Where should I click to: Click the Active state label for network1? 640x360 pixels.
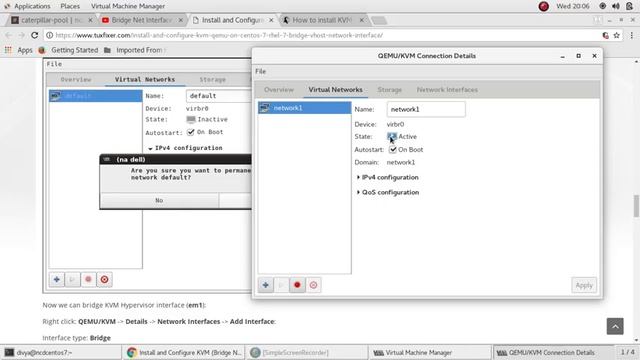(x=407, y=137)
